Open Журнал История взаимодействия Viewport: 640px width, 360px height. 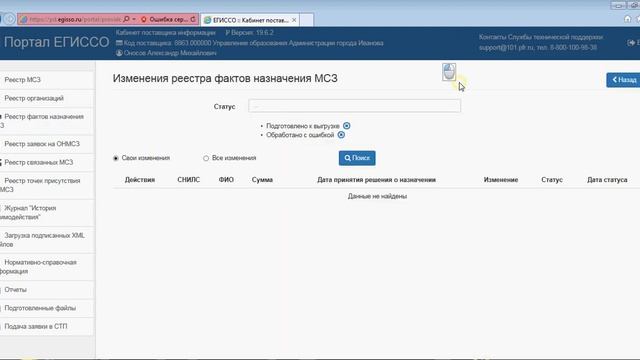point(47,213)
